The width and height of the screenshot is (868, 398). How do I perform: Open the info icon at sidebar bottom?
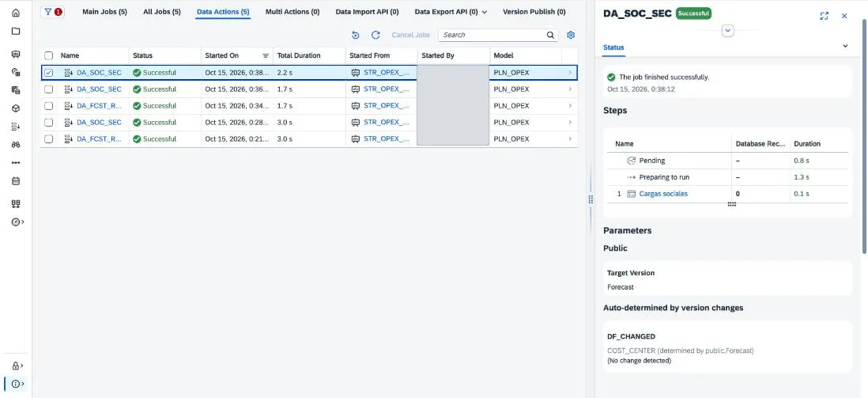[x=17, y=384]
